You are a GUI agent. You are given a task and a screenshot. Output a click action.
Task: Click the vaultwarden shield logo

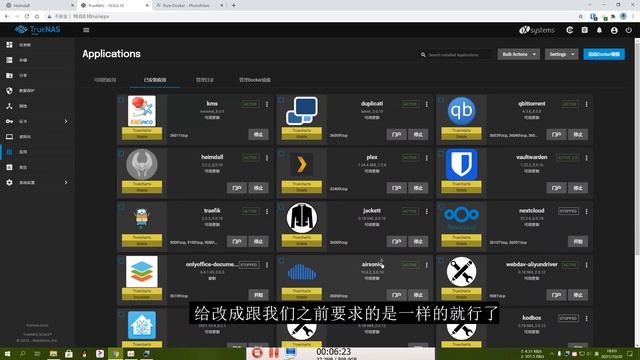tap(461, 164)
